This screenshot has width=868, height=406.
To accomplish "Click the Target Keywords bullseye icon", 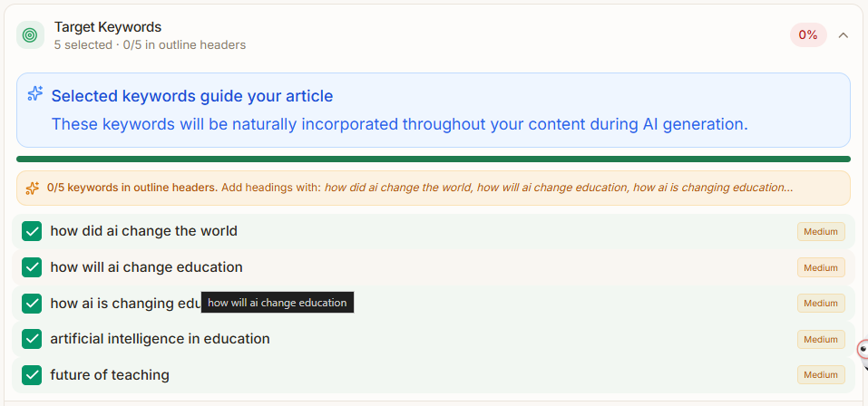I will coord(30,35).
